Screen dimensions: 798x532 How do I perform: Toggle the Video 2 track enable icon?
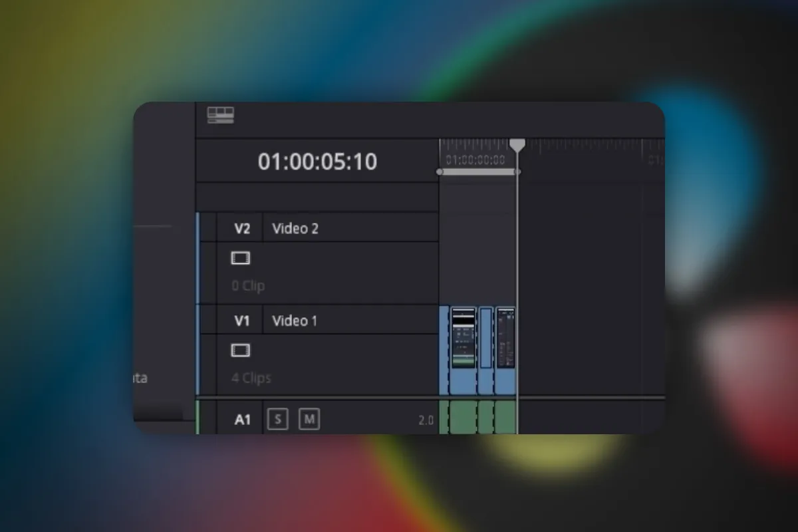click(240, 258)
